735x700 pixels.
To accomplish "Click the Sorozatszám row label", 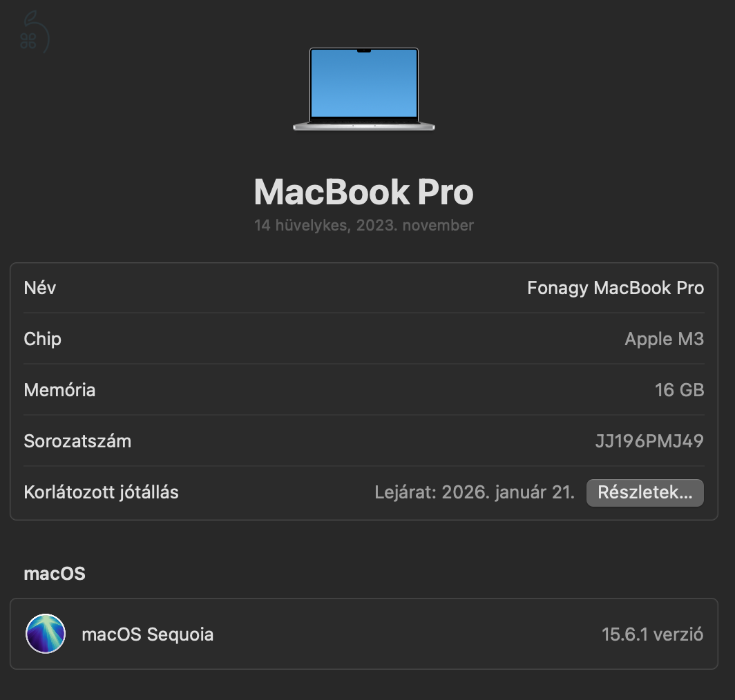I will [77, 441].
